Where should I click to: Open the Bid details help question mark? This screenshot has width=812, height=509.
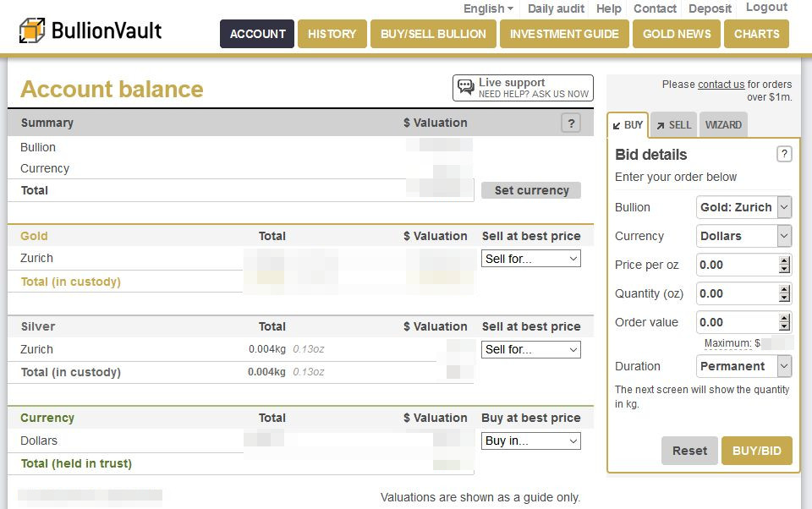(x=784, y=154)
